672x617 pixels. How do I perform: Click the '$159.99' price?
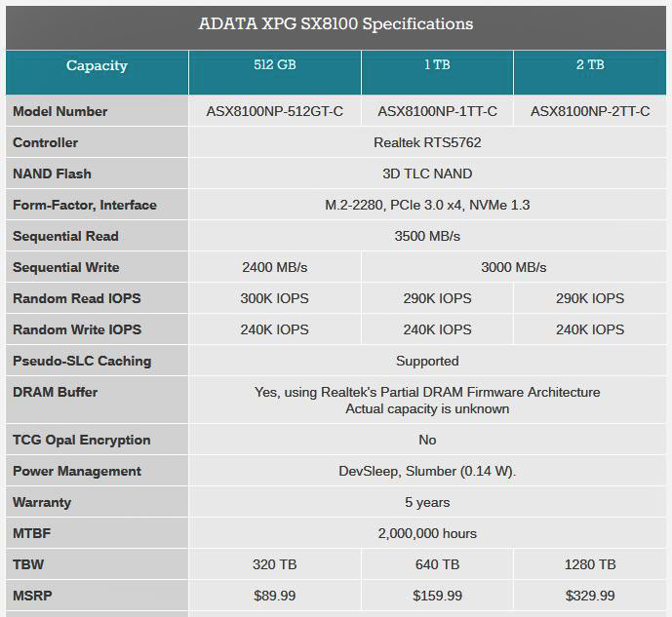pyautogui.click(x=437, y=596)
